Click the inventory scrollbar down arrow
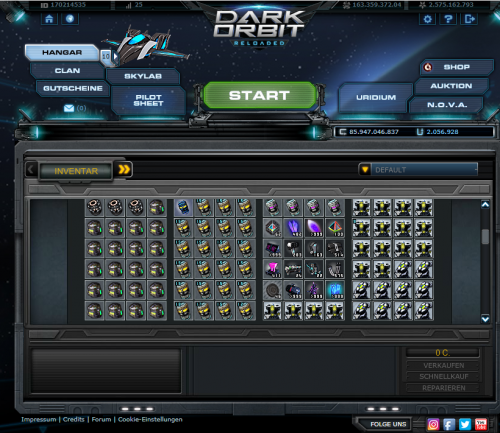This screenshot has width=500, height=433. tap(485, 319)
